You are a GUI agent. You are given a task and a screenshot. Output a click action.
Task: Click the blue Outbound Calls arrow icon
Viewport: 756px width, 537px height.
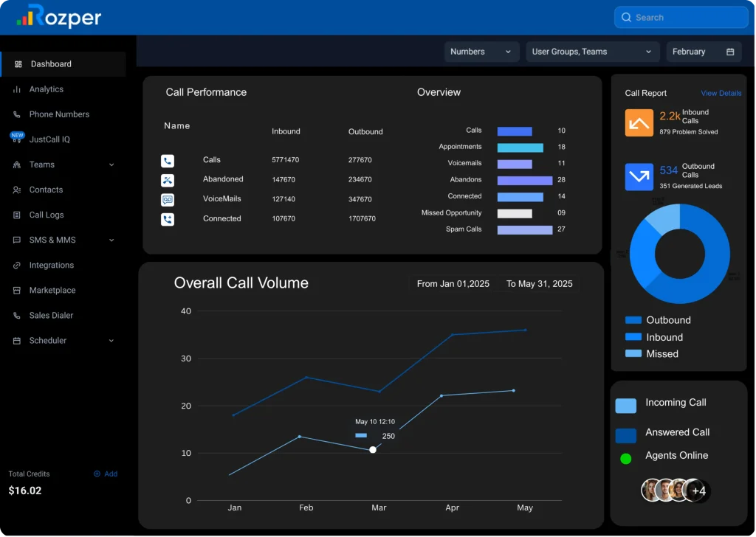639,177
